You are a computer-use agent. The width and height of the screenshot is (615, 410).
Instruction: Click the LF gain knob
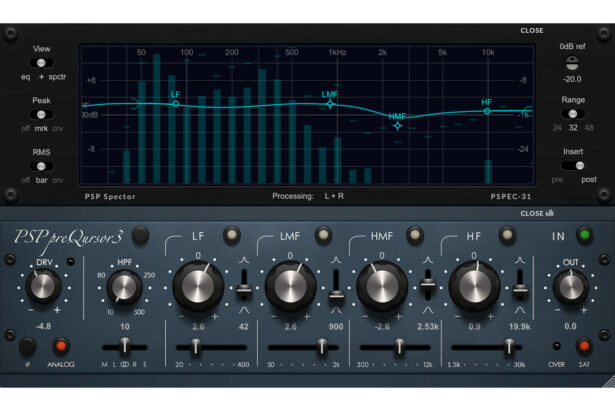pyautogui.click(x=198, y=286)
